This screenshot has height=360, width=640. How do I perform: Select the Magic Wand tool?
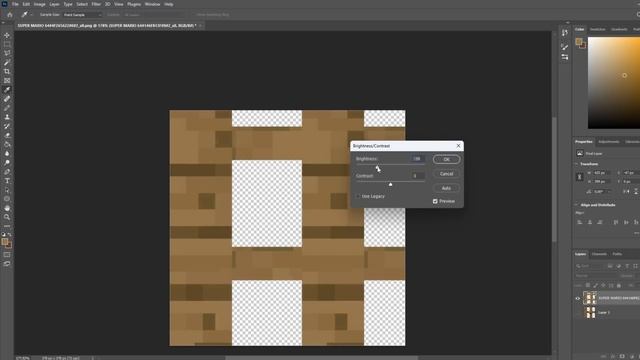point(7,62)
